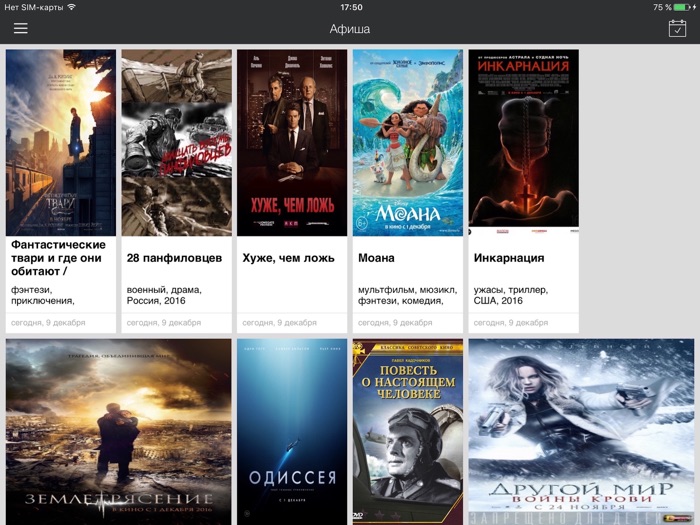The height and width of the screenshot is (525, 700).
Task: Click the date under Инкарнация card
Action: 511,322
